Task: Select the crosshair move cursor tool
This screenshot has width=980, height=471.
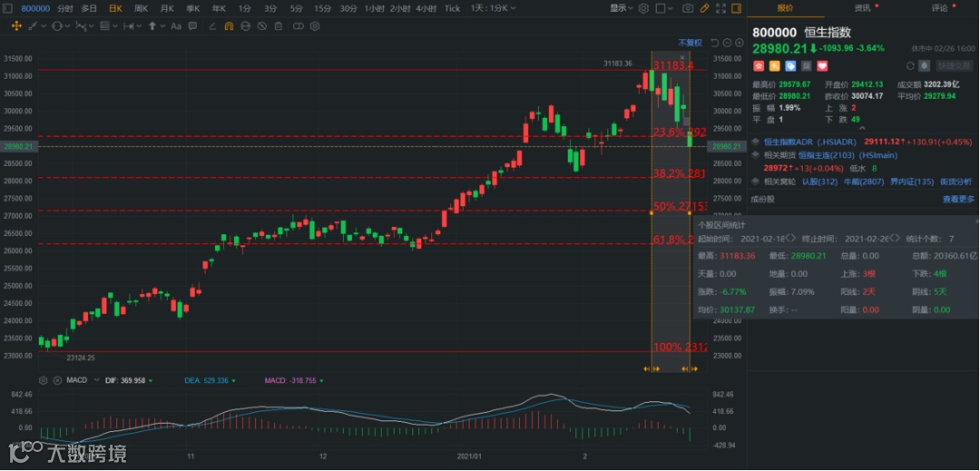Action: (16, 26)
